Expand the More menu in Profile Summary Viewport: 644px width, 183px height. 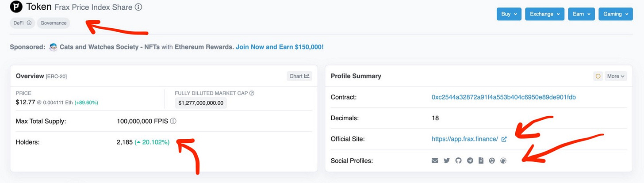[x=616, y=76]
